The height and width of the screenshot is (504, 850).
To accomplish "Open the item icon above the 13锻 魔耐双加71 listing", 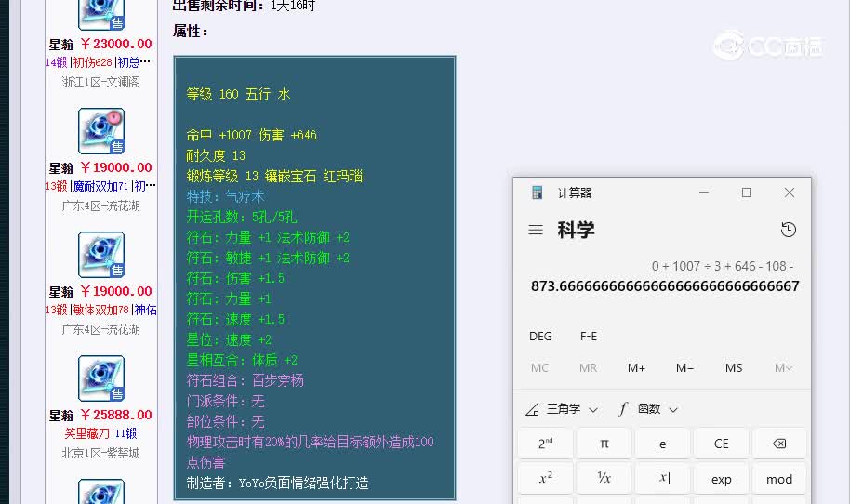I will [101, 130].
